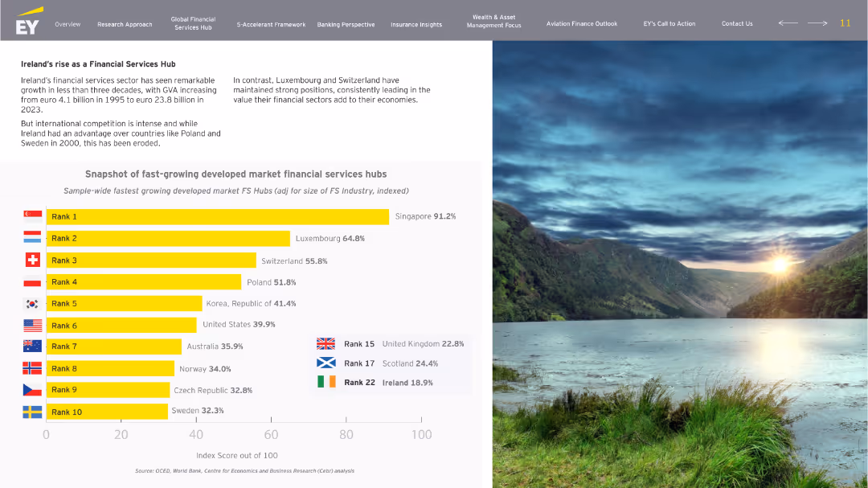Click the Rank 6 United States bar
The width and height of the screenshot is (868, 488).
coord(121,325)
